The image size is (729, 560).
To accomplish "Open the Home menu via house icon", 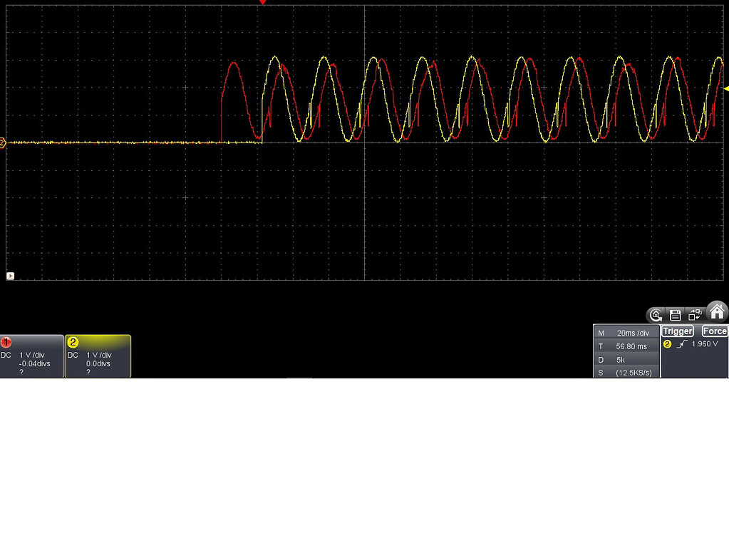I will click(x=717, y=311).
